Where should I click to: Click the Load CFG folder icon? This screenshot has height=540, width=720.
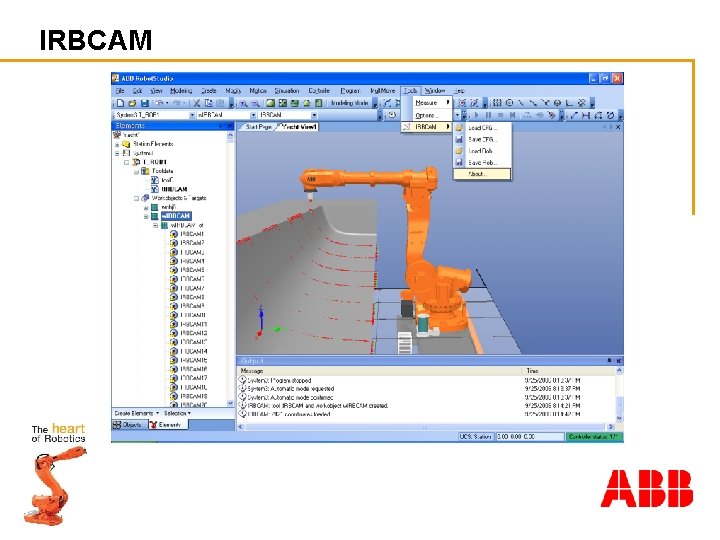coord(459,128)
